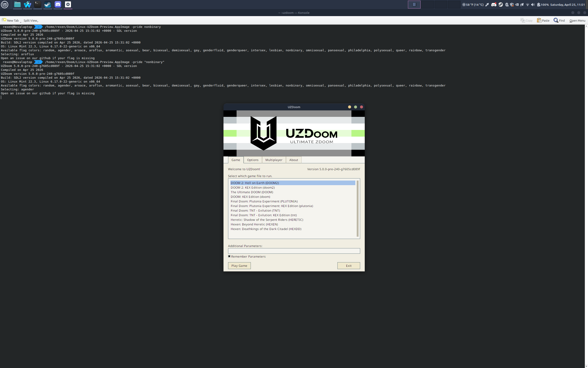
Task: Select DOOM: KEX Edition (doom)
Action: pos(293,197)
